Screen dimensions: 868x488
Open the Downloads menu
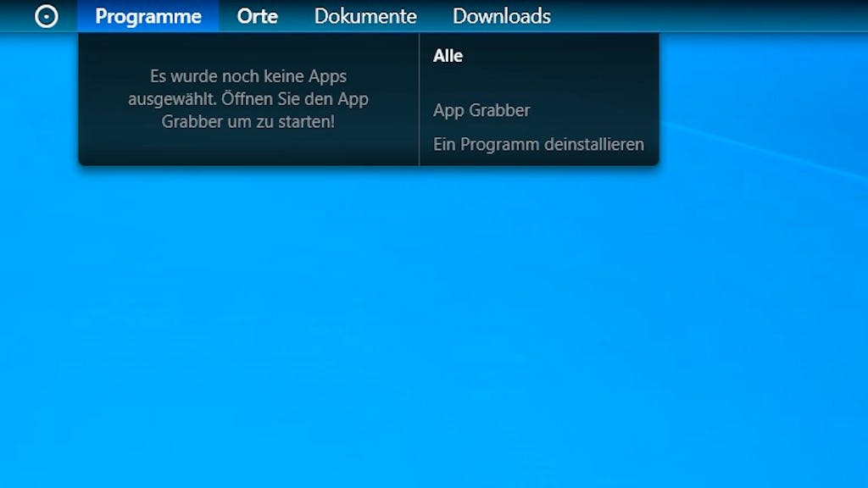[502, 16]
